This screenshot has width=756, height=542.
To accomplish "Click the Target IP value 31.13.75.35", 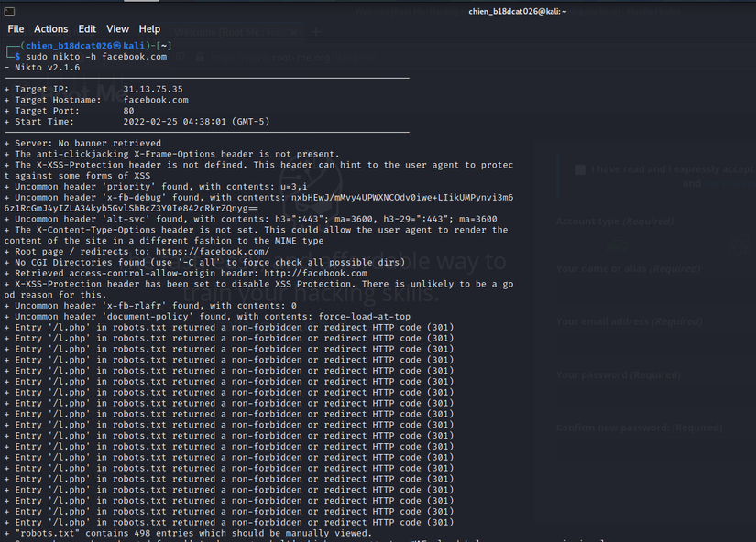I will 153,89.
